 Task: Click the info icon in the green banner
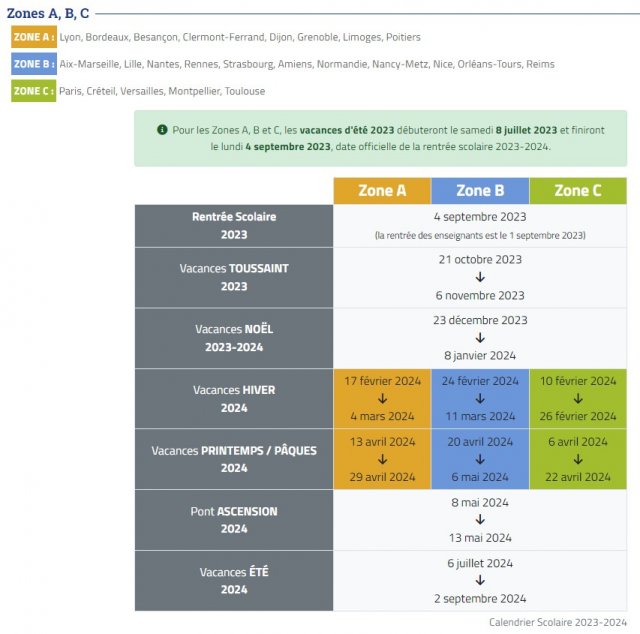(162, 130)
